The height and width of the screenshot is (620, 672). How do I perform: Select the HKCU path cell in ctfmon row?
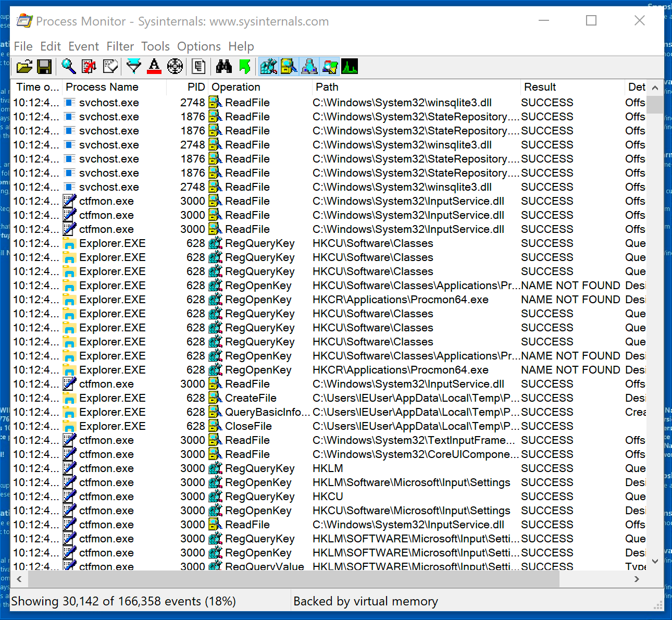click(x=328, y=497)
